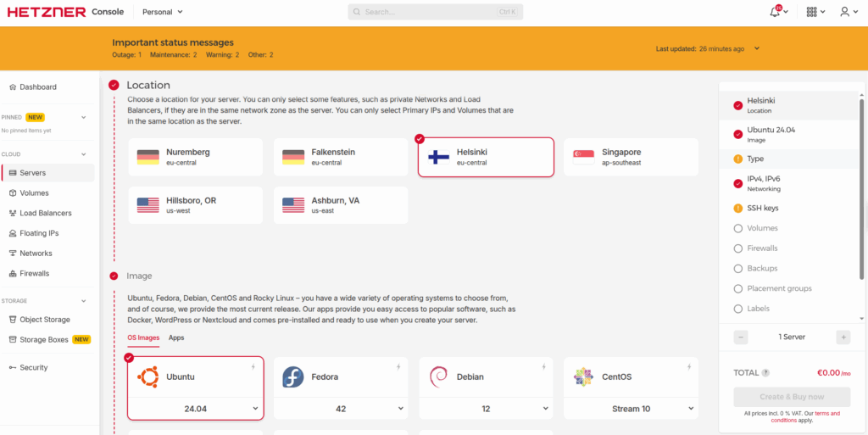Select the Hillsboro, OR location card
This screenshot has height=435, width=868.
coord(196,205)
